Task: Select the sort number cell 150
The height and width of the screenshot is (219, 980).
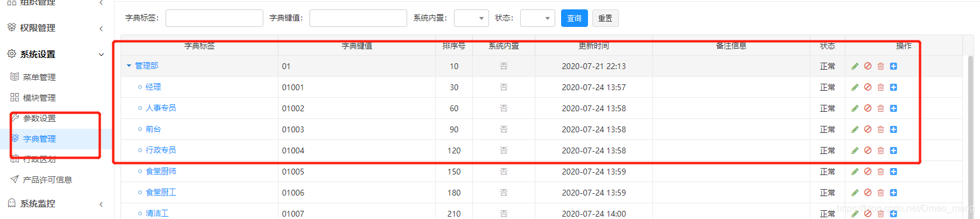Action: 454,172
